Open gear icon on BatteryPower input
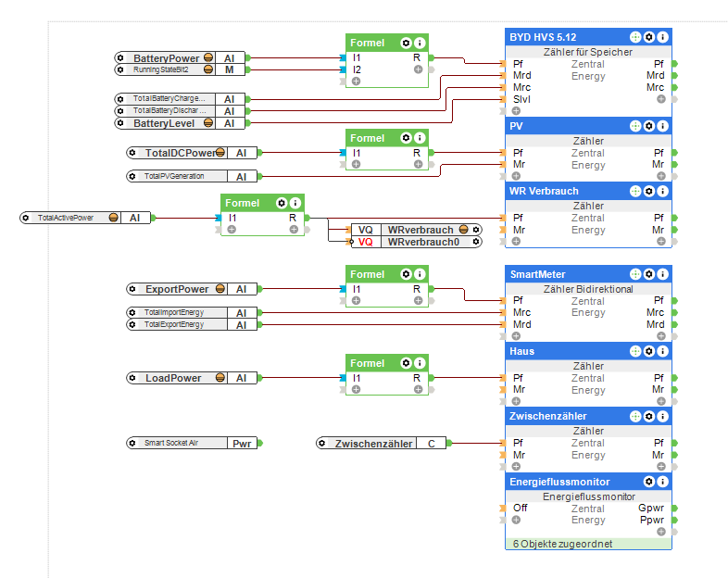Image resolution: width=728 pixels, height=578 pixels. coord(120,58)
